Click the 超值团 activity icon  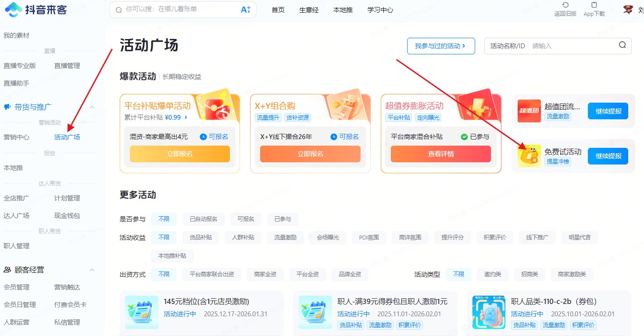point(529,111)
